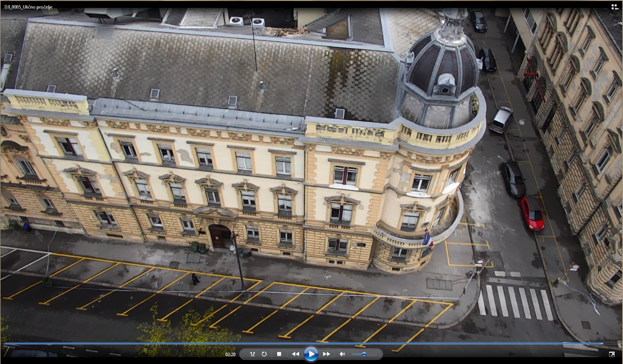Image resolution: width=623 pixels, height=364 pixels.
Task: Enter full screen mode
Action: 612,354
